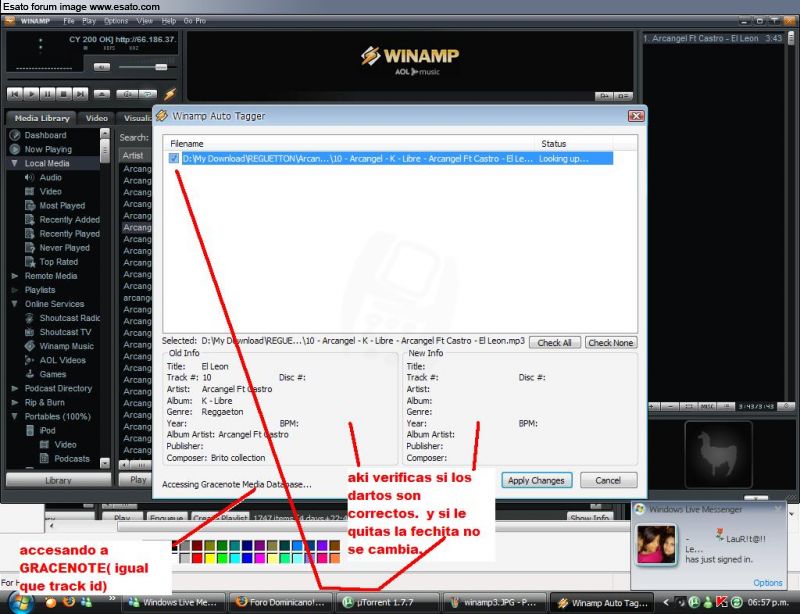Click the Windows Start orb
The height and width of the screenshot is (614, 800).
(20, 602)
